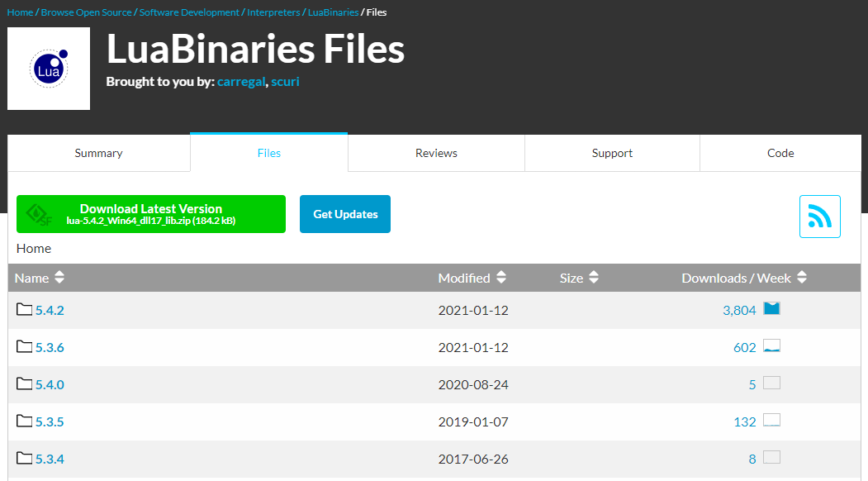Click the 3,804 downloads count
Screen dimensions: 868x481
coord(739,310)
